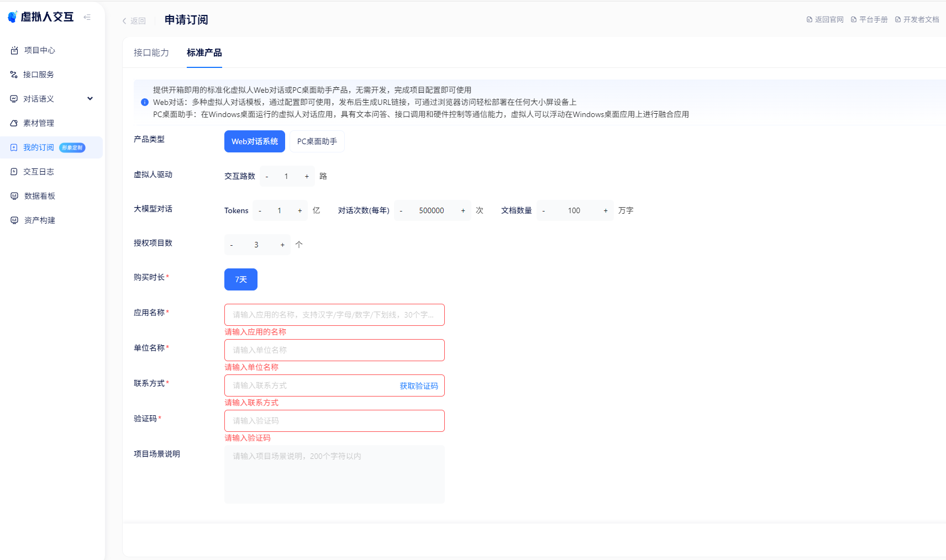Expand the 对话语义 sidebar menu
The height and width of the screenshot is (560, 946).
coord(52,99)
